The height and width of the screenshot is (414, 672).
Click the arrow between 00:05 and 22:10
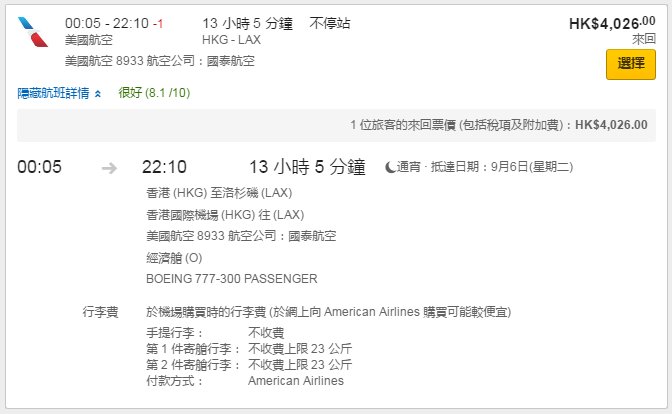(109, 168)
